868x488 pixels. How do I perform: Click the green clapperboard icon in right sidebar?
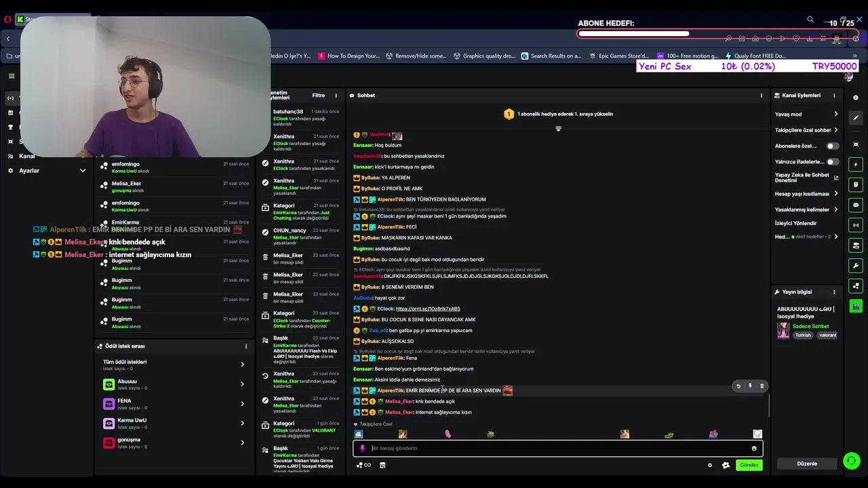point(856,306)
